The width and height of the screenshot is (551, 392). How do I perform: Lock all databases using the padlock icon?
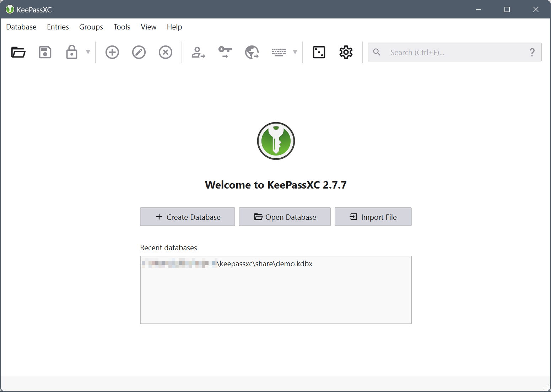pyautogui.click(x=71, y=52)
